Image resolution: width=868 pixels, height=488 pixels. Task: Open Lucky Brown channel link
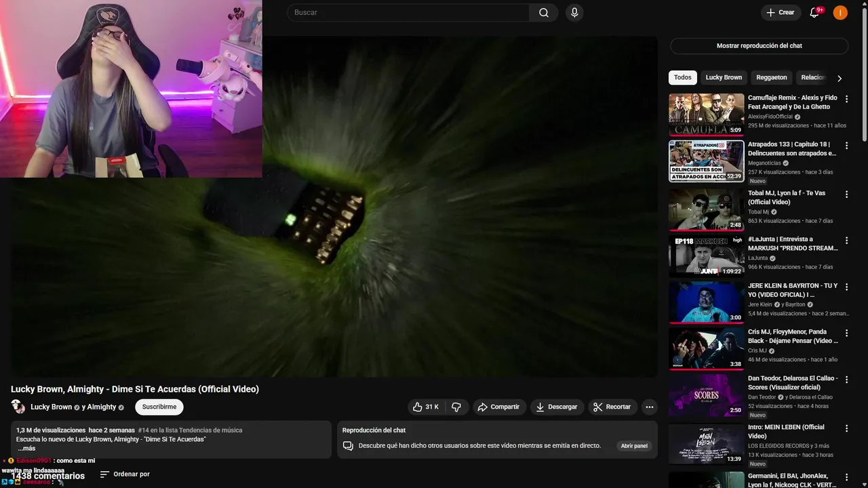pyautogui.click(x=51, y=407)
